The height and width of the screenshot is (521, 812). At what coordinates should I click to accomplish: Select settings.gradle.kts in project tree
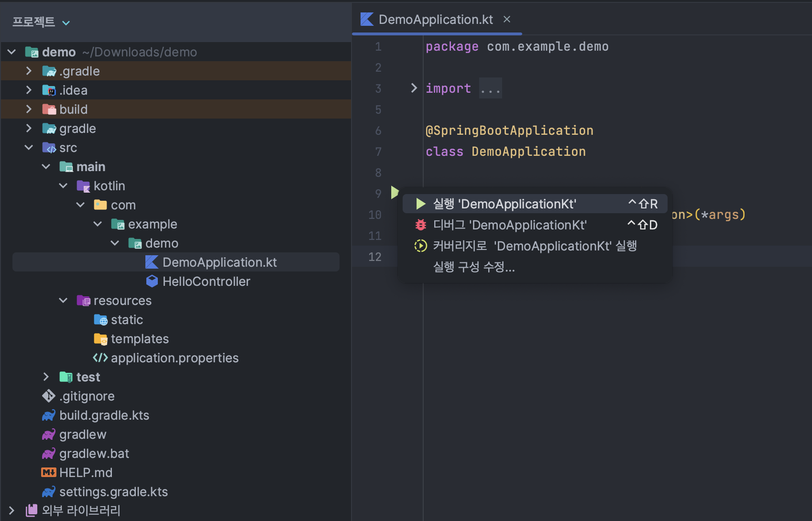(x=113, y=492)
